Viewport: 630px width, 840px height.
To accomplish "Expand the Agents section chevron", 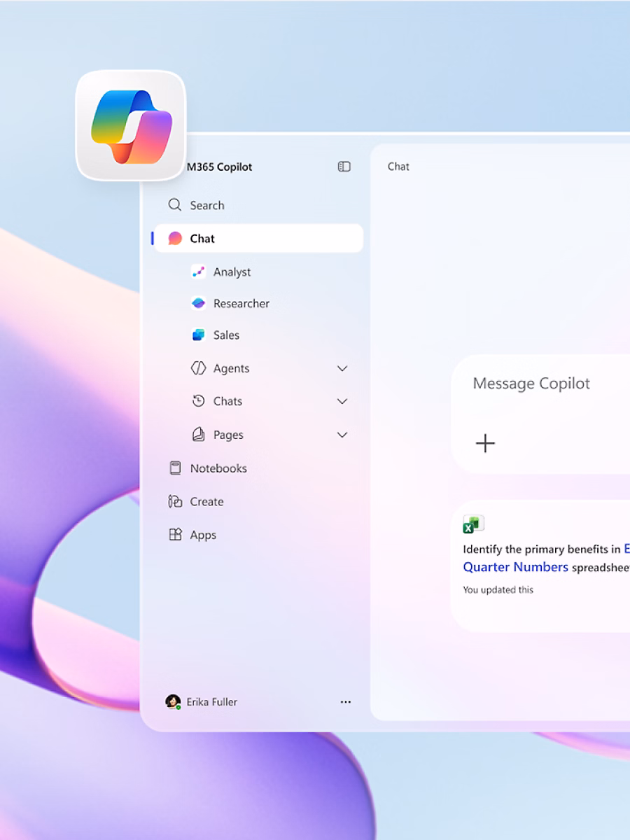I will pyautogui.click(x=342, y=368).
